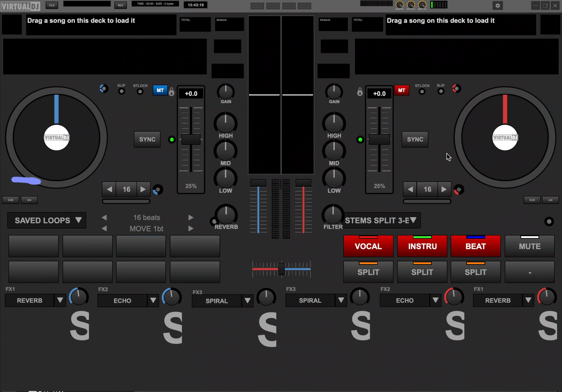Halve the right deck loop with back arrow

click(410, 189)
